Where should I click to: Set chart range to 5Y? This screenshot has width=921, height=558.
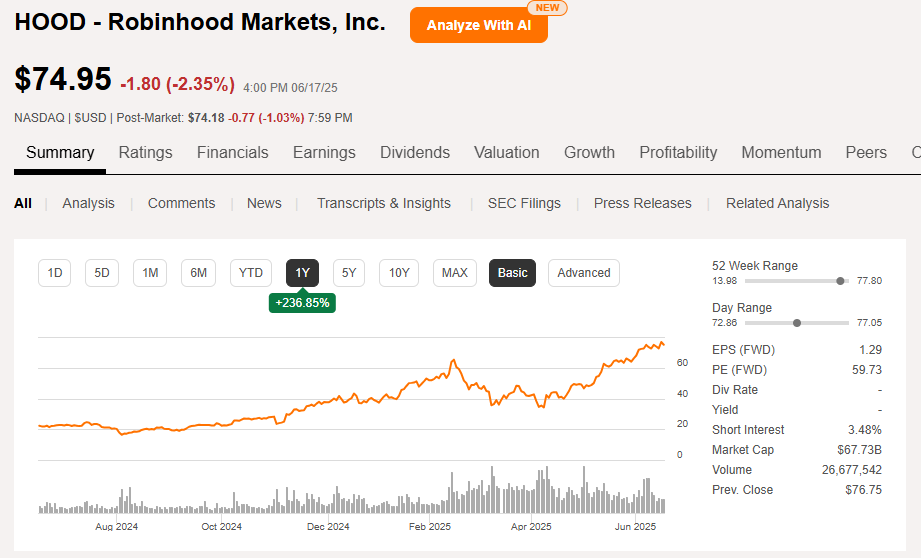pos(348,273)
